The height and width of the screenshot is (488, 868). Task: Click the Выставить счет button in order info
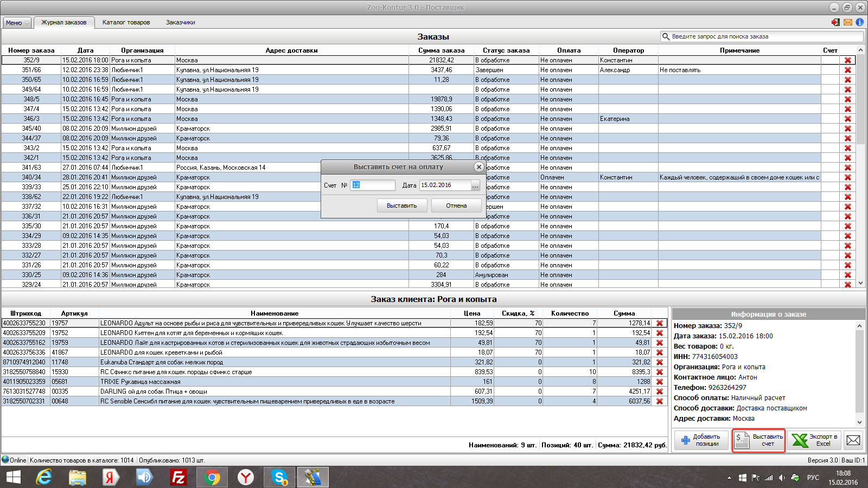(x=758, y=440)
